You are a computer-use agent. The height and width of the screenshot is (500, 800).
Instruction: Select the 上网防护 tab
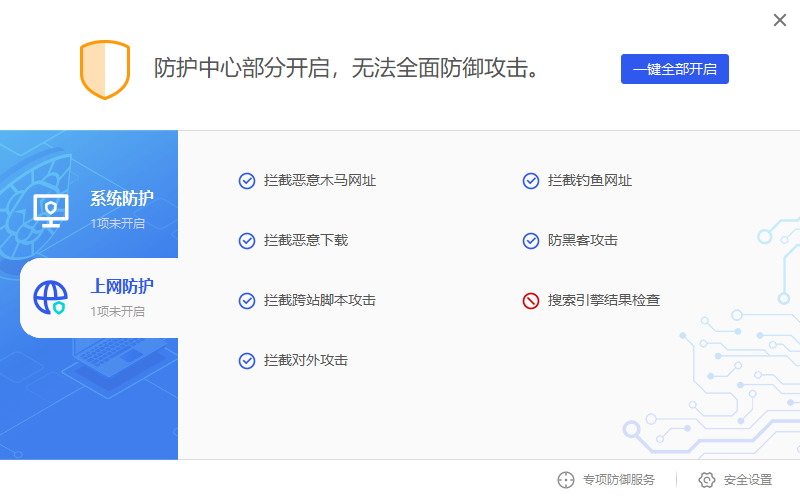tap(121, 287)
